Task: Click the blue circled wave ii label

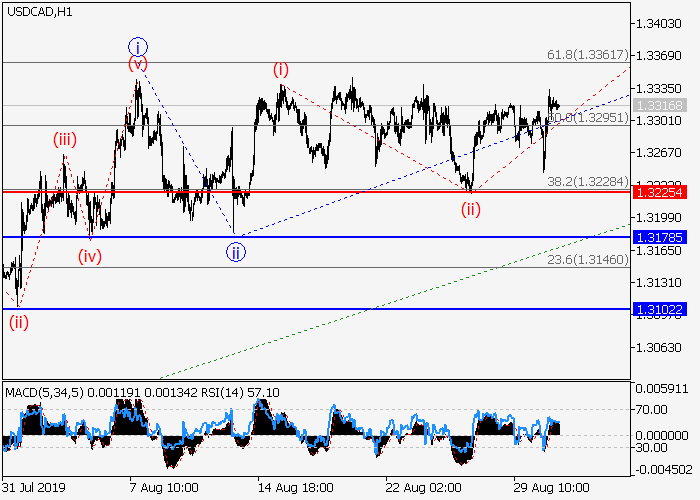Action: pyautogui.click(x=233, y=251)
